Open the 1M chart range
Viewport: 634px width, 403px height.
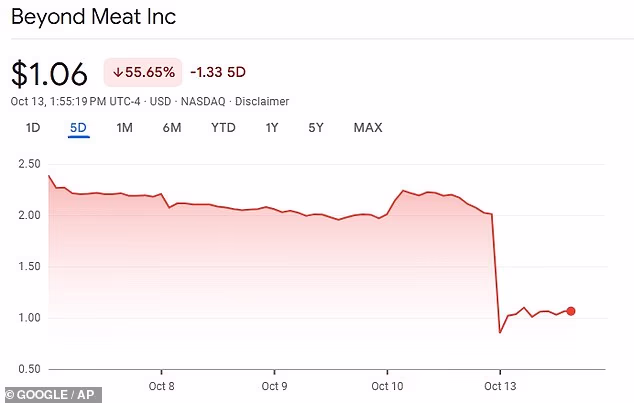pos(124,127)
